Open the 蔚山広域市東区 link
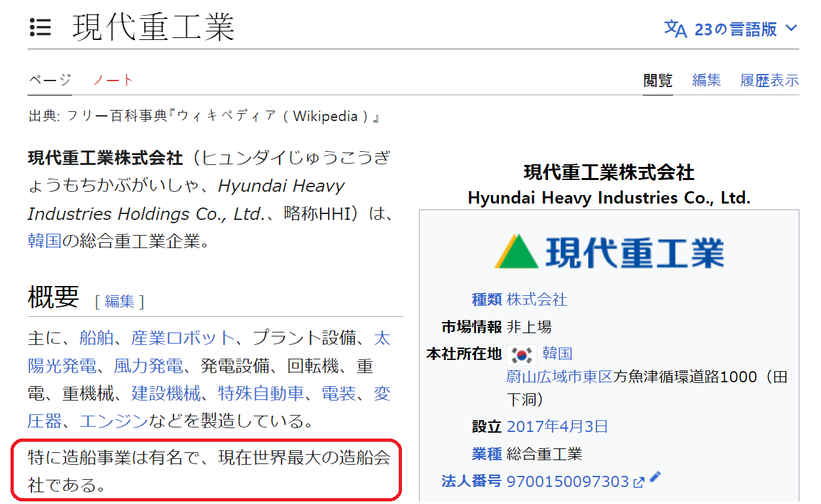The image size is (821, 504). coord(560,377)
